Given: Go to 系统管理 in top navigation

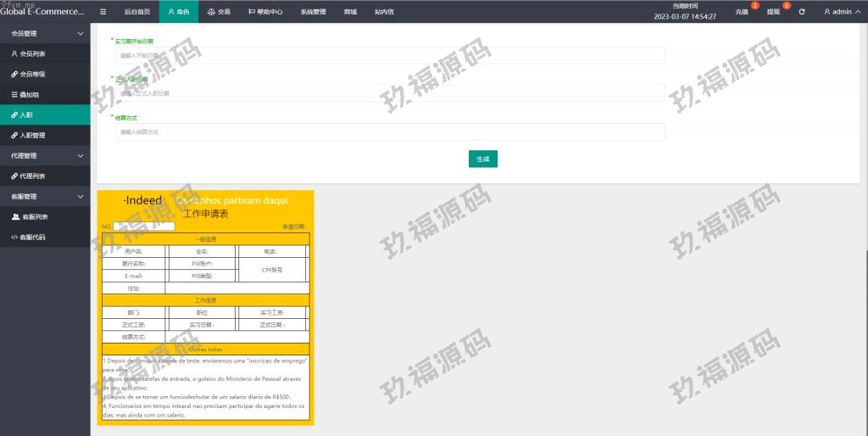Looking at the screenshot, I should pos(313,12).
